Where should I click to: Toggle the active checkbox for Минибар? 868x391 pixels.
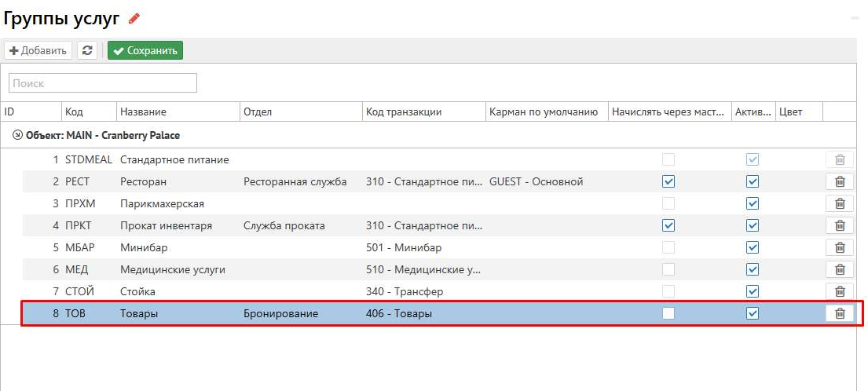click(753, 247)
